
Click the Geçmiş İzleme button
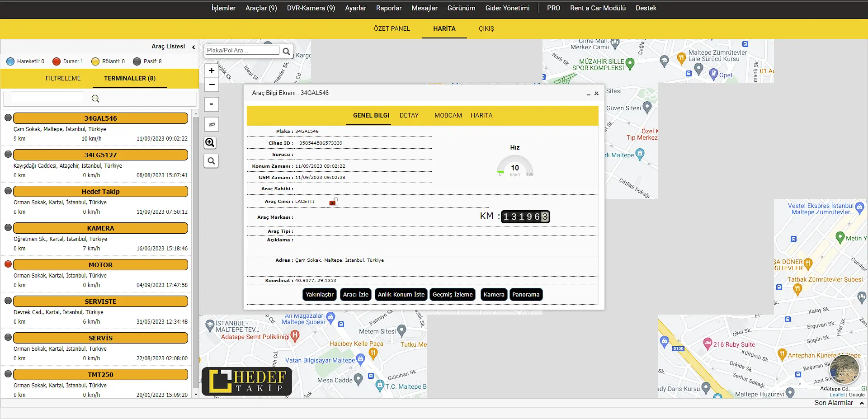click(x=453, y=294)
